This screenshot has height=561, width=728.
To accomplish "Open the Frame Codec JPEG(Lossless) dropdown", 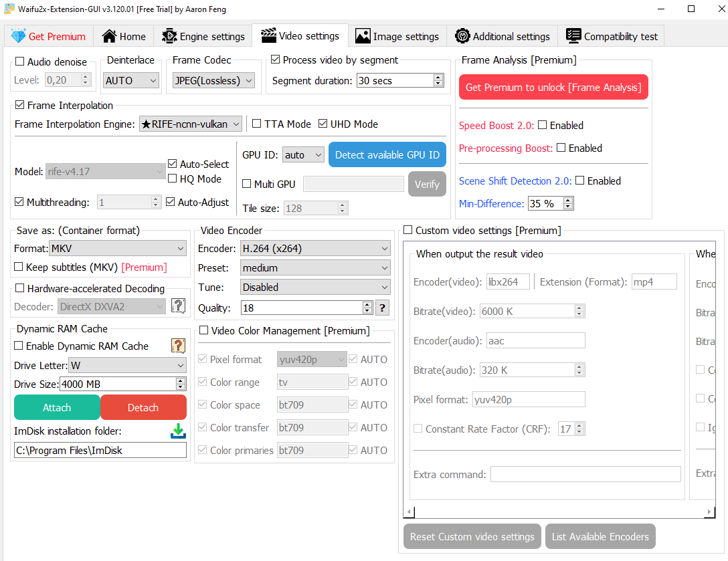I will [213, 80].
